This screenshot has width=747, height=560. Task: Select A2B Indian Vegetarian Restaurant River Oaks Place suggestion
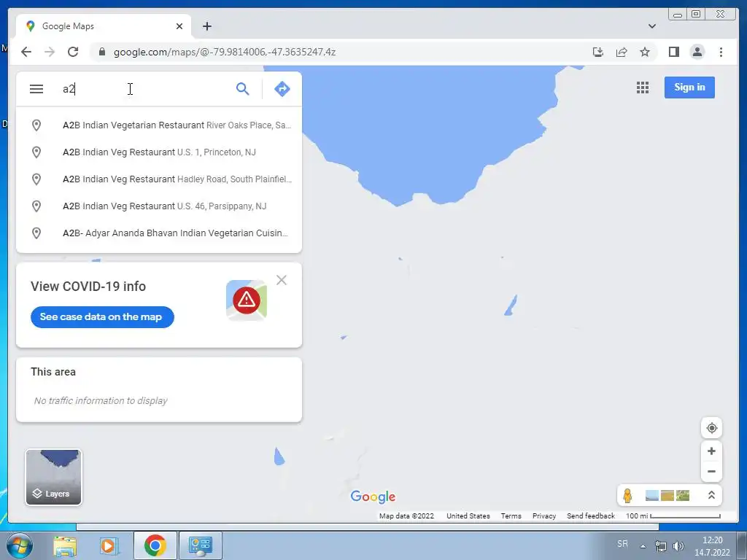click(159, 125)
